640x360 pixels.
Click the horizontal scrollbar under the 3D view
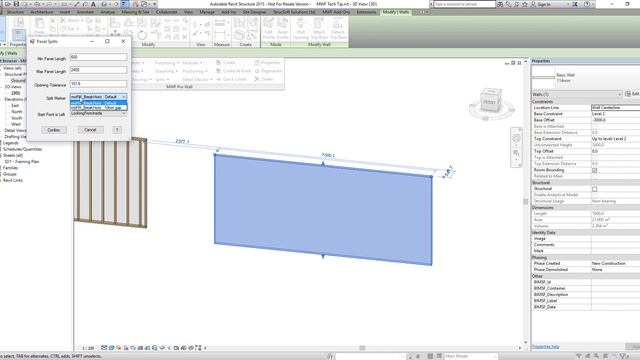[362, 348]
